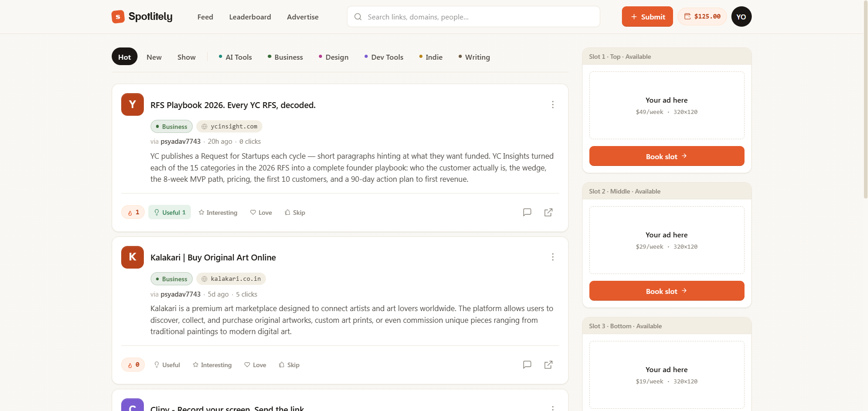Click the Y avatar of RFS Playbook post
The image size is (868, 411).
click(133, 104)
